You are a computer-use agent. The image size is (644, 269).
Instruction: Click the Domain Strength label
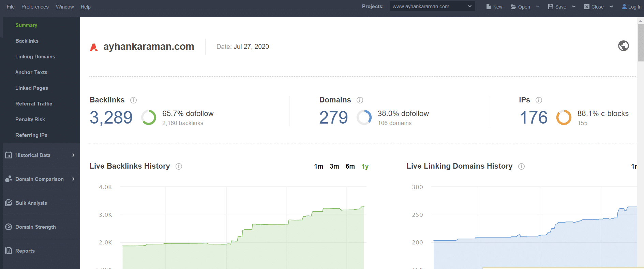pos(35,227)
